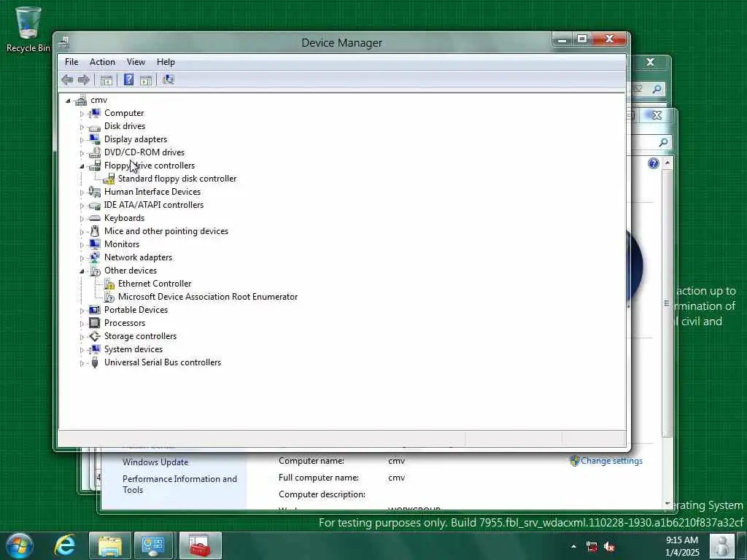
Task: Expand the System devices category
Action: click(x=82, y=350)
